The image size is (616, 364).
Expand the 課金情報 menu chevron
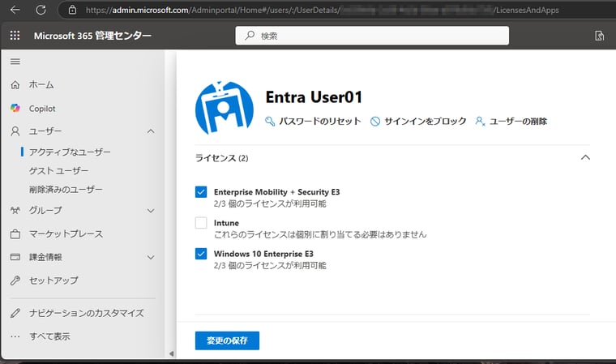(151, 258)
